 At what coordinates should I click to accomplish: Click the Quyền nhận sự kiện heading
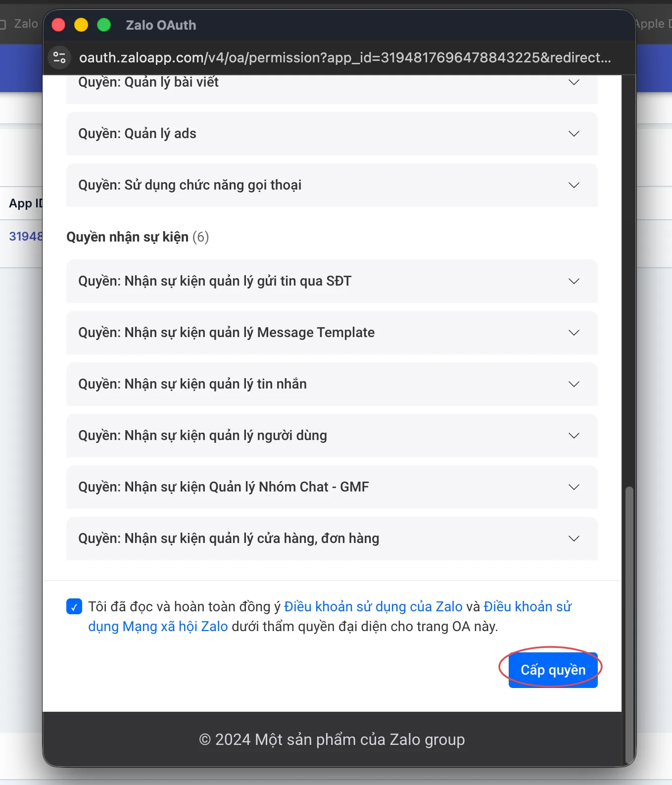pos(138,237)
